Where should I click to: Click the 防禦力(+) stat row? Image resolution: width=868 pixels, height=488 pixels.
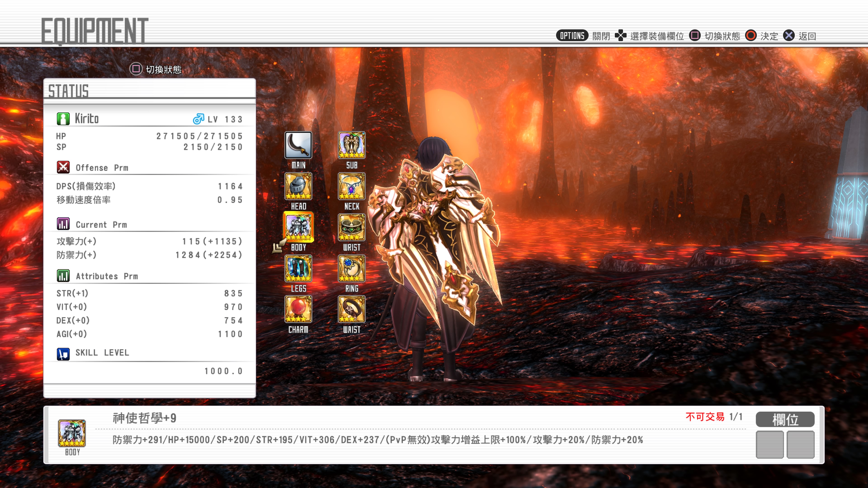click(150, 255)
